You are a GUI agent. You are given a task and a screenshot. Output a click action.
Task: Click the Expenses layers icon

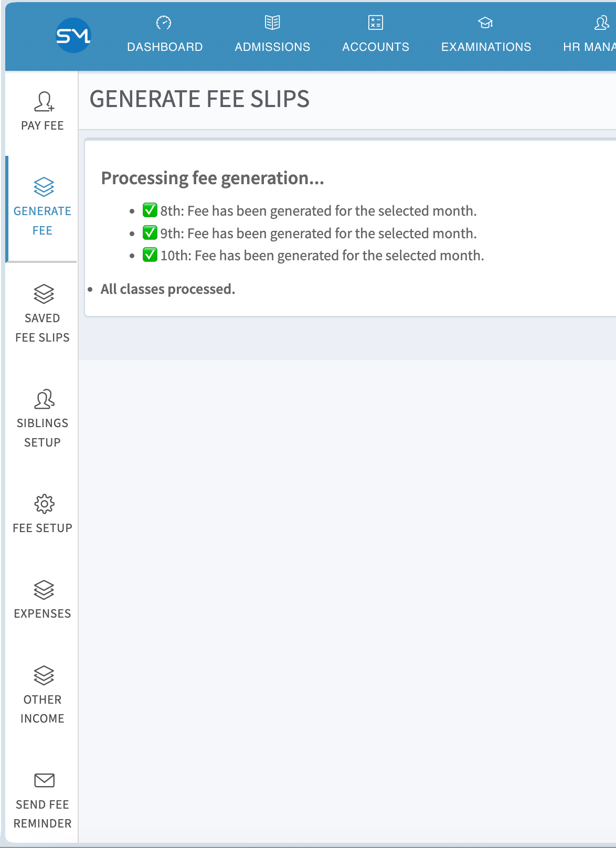coord(44,589)
